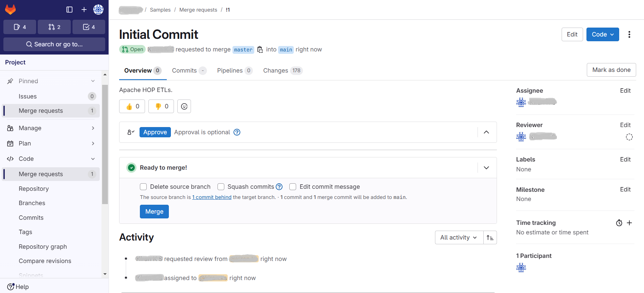The image size is (644, 293).
Task: Switch to the Changes tab
Action: pos(275,71)
